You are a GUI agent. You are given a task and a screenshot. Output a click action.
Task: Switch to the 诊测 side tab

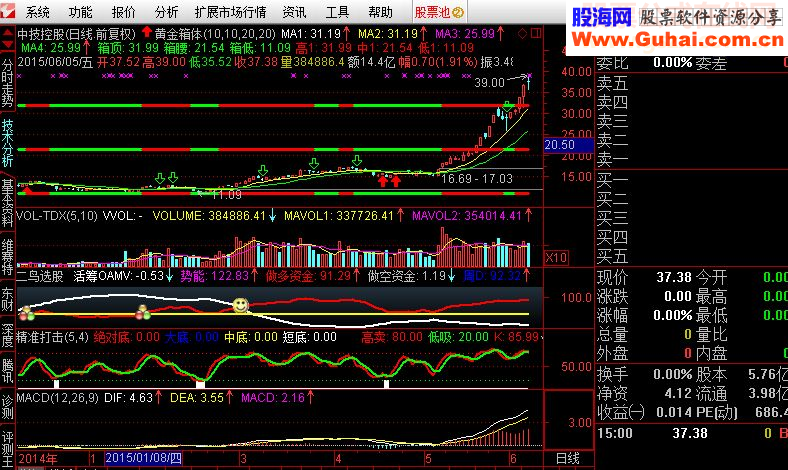tap(7, 407)
